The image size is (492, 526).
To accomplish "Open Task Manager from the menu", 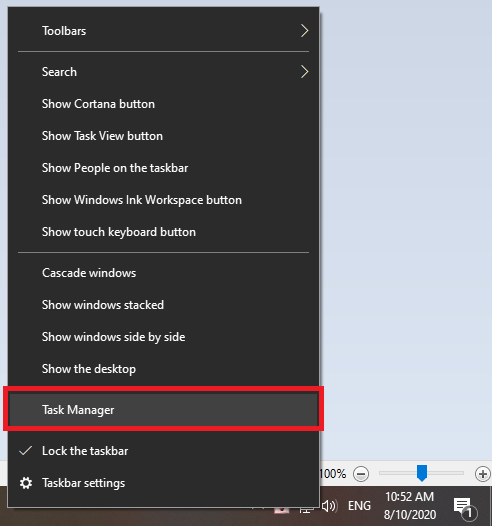I will coord(163,410).
